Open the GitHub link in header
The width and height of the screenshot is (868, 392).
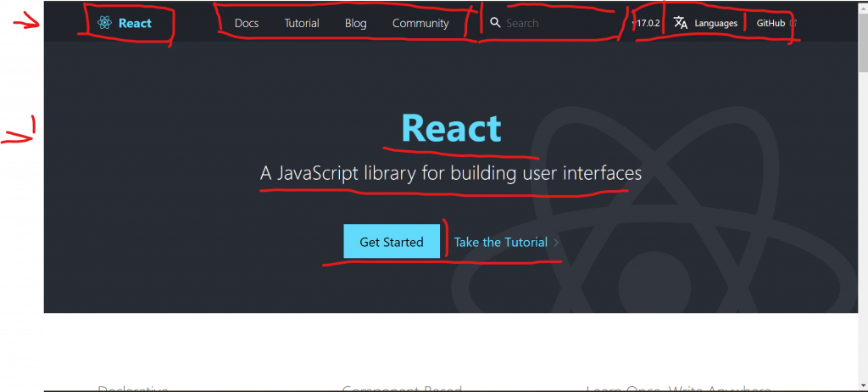[x=771, y=23]
